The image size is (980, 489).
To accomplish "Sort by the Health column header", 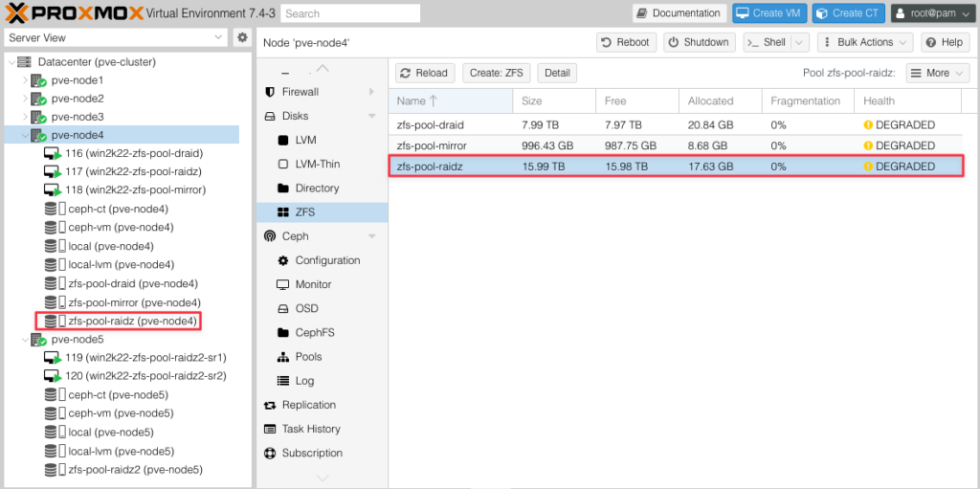I will 908,100.
